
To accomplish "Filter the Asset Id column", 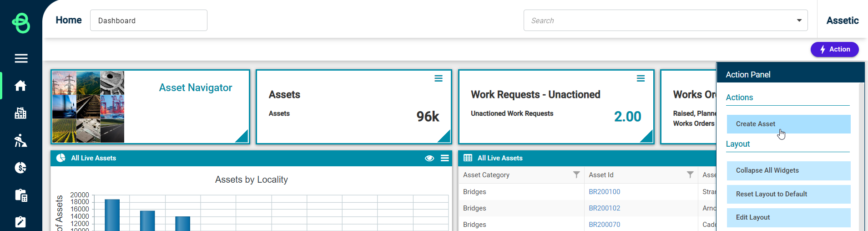I will 690,175.
